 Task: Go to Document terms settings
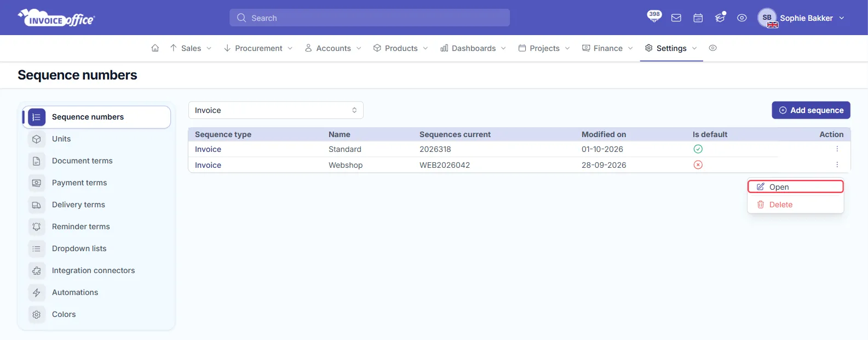[82, 161]
